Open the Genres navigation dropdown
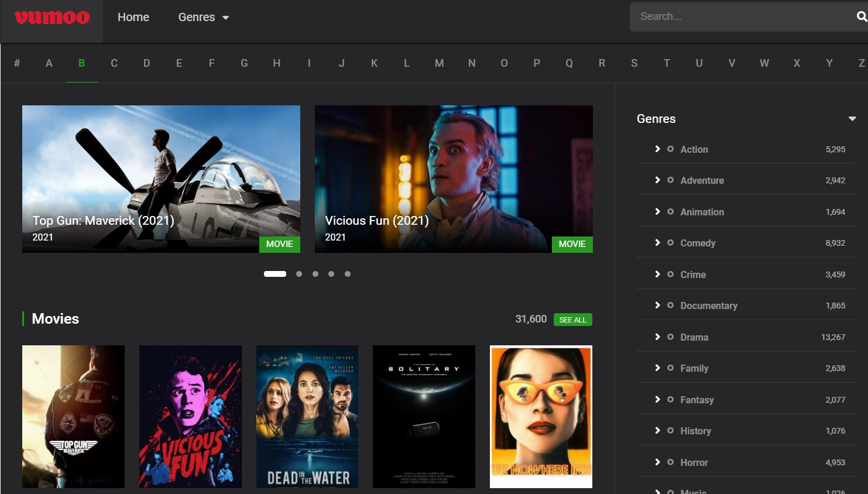 point(204,18)
